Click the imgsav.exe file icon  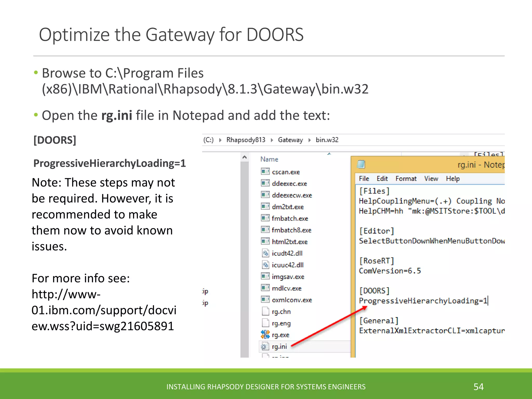click(265, 276)
